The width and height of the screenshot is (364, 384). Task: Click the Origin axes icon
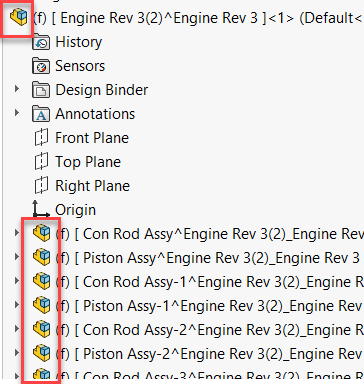pos(41,209)
